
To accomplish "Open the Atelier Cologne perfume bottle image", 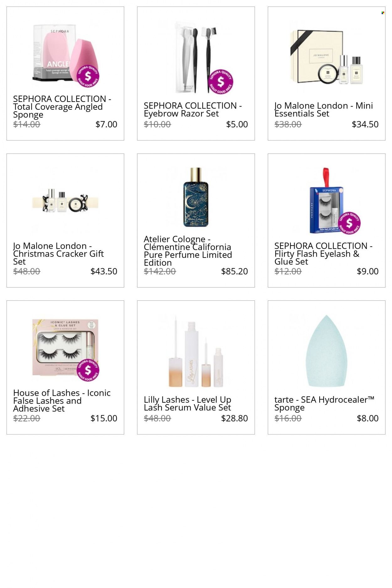I will (196, 197).
